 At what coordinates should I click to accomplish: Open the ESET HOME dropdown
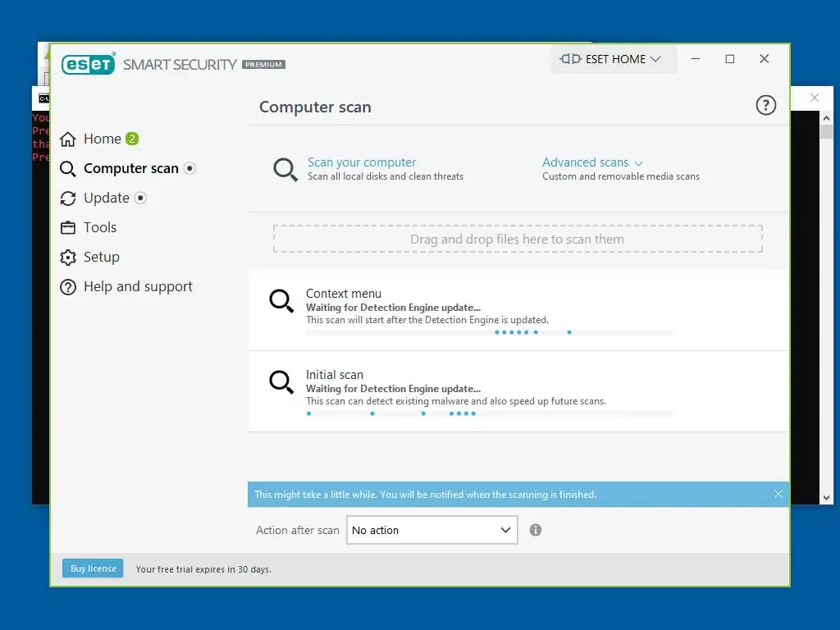click(x=614, y=59)
